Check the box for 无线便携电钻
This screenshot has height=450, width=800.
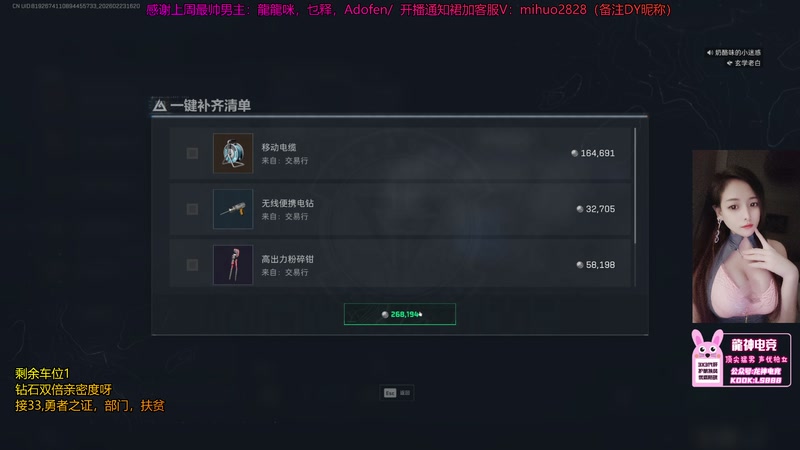(192, 209)
